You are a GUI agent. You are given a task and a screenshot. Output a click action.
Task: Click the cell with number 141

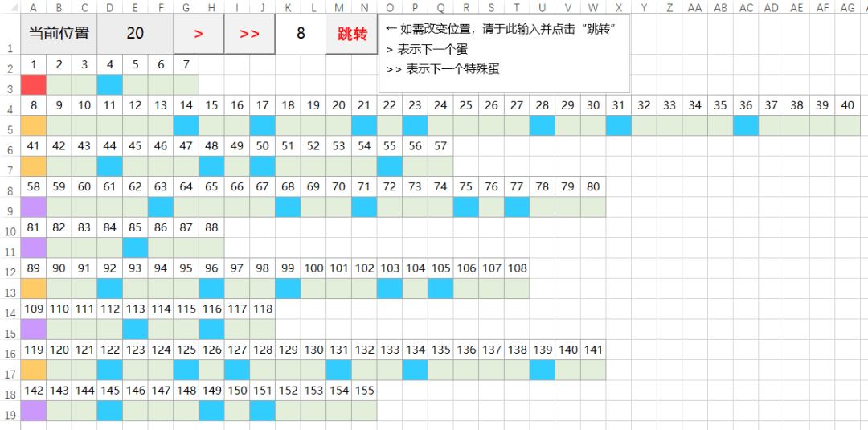click(x=593, y=350)
